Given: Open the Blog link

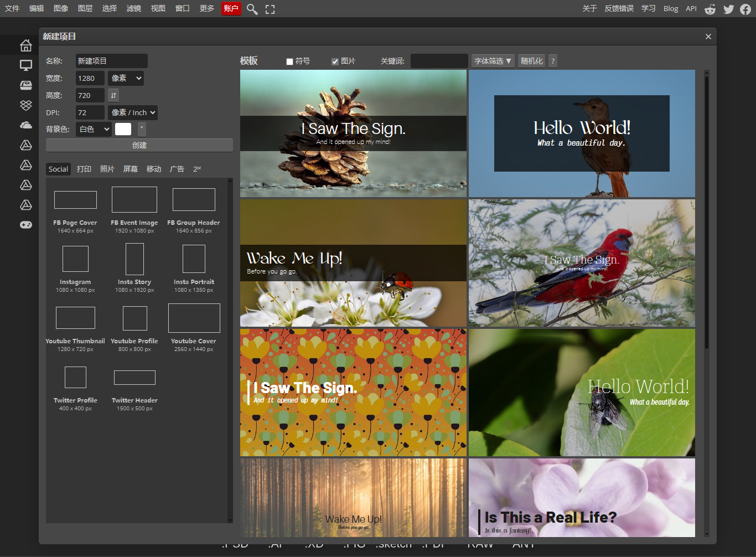Looking at the screenshot, I should point(671,8).
